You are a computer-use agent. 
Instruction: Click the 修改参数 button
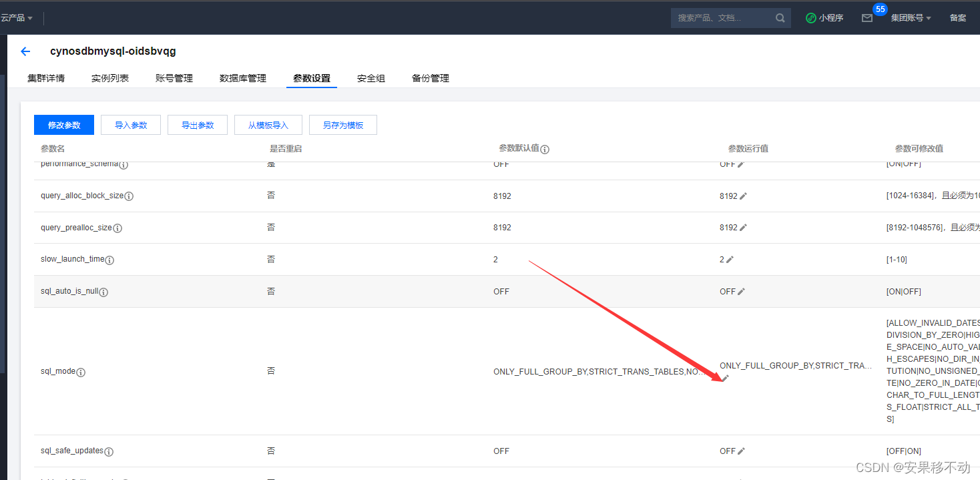(63, 125)
